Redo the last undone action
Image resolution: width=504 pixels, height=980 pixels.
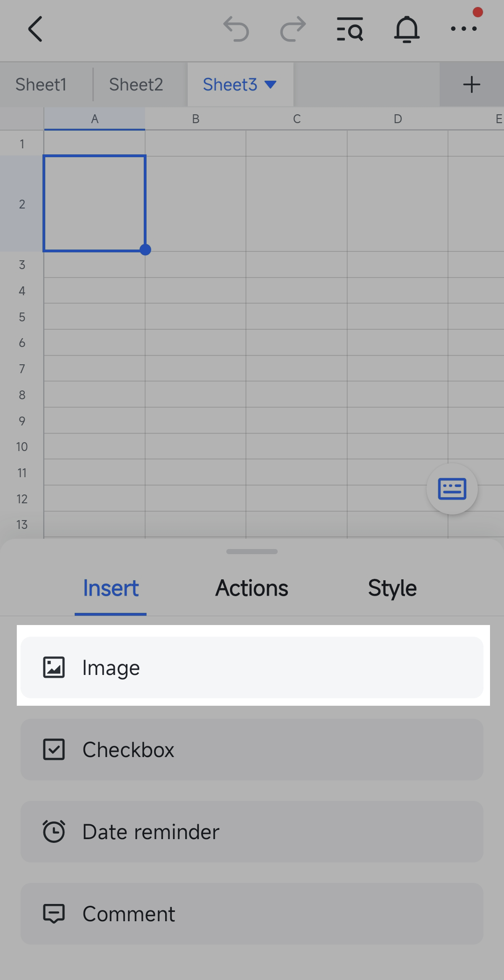(293, 29)
